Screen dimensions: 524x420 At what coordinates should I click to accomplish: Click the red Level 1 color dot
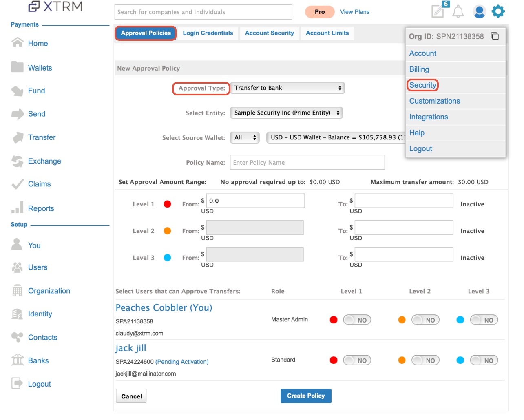[167, 204]
